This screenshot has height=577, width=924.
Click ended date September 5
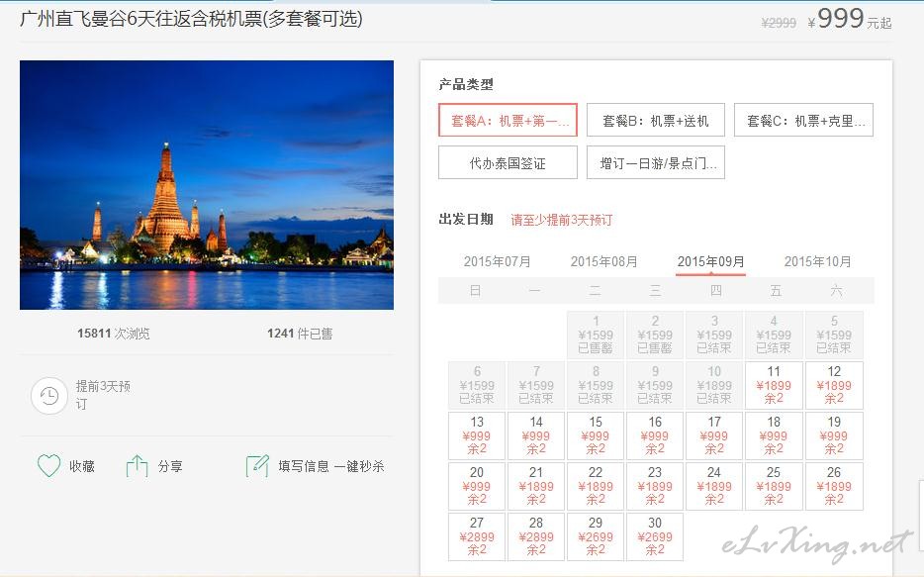(834, 335)
